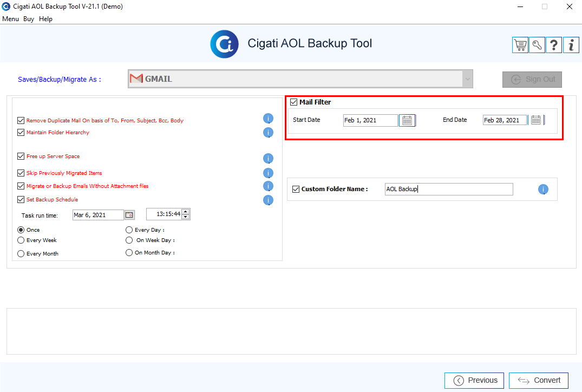
Task: Show info for Custom Folder Name
Action: tap(543, 190)
